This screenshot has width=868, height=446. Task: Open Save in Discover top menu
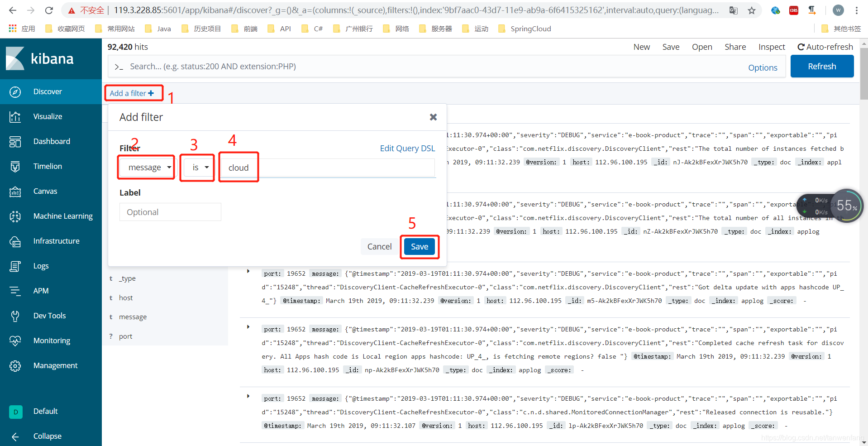pos(671,47)
